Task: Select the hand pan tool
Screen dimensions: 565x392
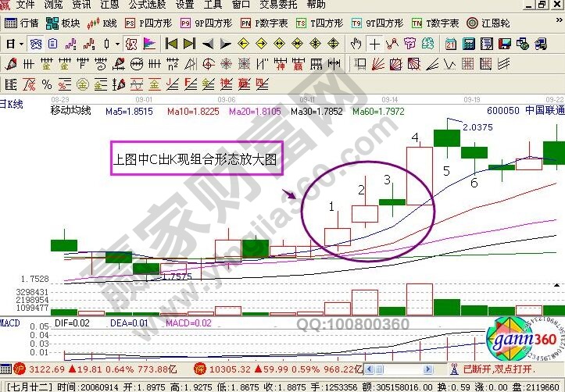Action: (x=356, y=45)
